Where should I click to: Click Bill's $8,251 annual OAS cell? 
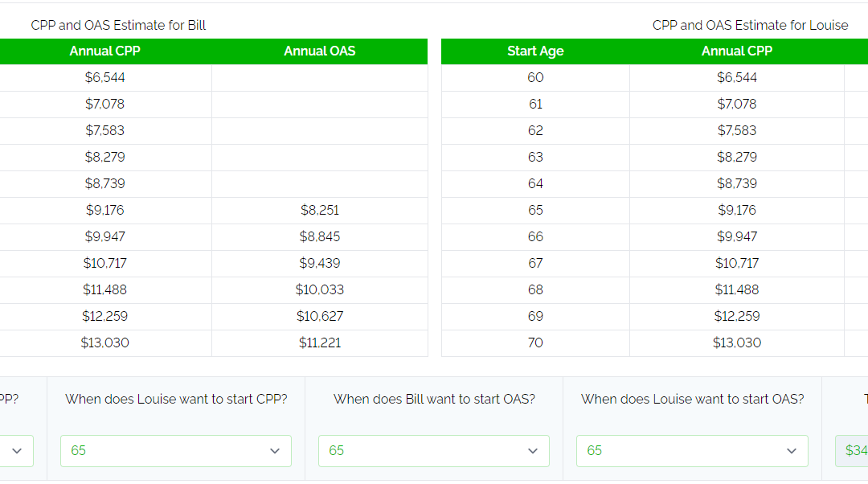319,211
